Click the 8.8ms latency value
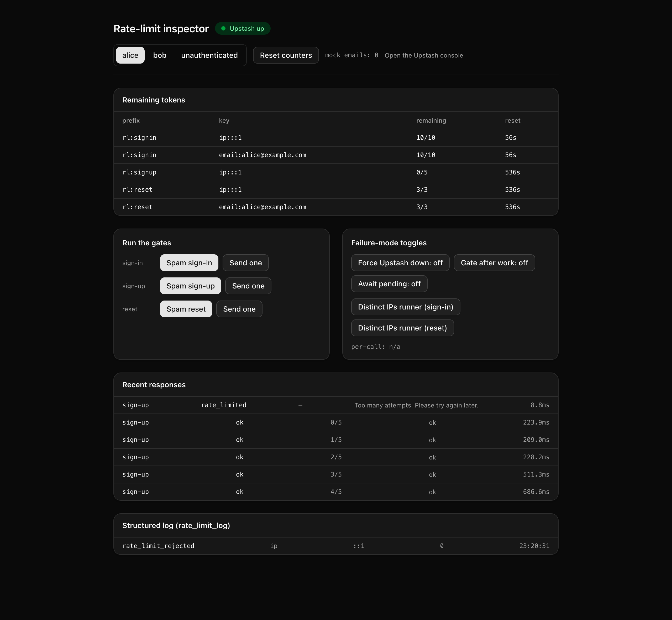 (x=540, y=405)
